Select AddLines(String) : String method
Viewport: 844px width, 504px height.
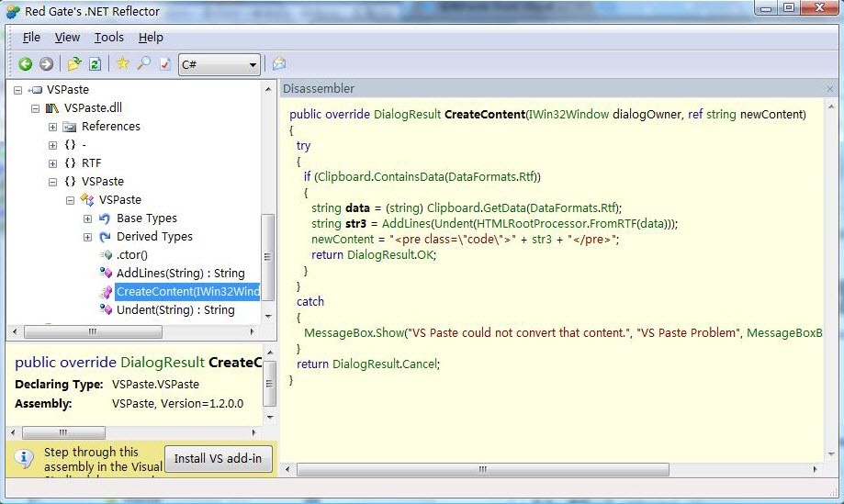[180, 274]
